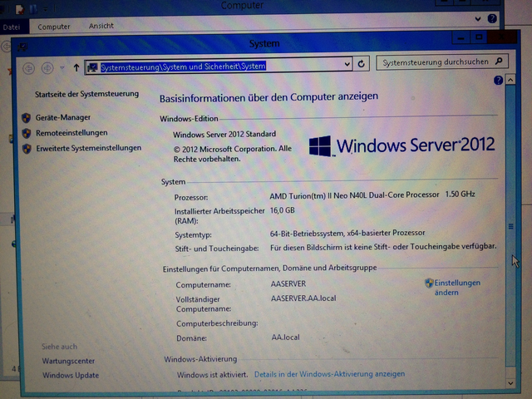This screenshot has width=532, height=399.
Task: Click Systemsteuerung durchsuchen search box
Action: tap(441, 62)
